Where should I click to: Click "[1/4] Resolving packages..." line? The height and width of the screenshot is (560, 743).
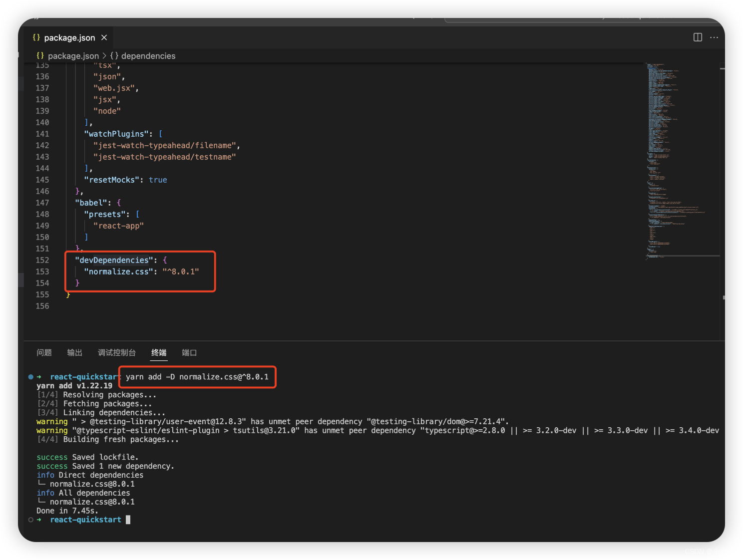[97, 395]
